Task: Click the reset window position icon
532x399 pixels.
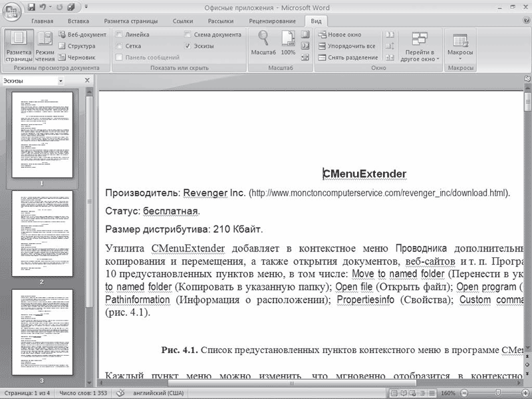Action: (390, 58)
